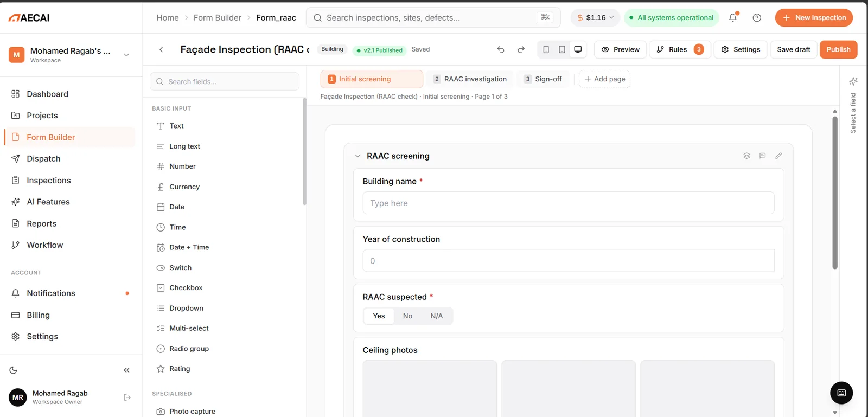Collapse the left sidebar with the double chevron

pyautogui.click(x=126, y=370)
